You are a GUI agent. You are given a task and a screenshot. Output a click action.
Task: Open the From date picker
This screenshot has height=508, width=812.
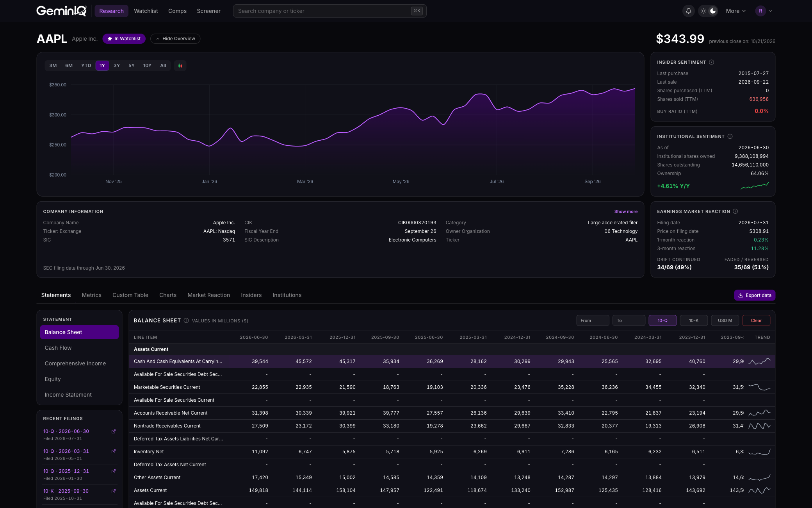click(593, 320)
